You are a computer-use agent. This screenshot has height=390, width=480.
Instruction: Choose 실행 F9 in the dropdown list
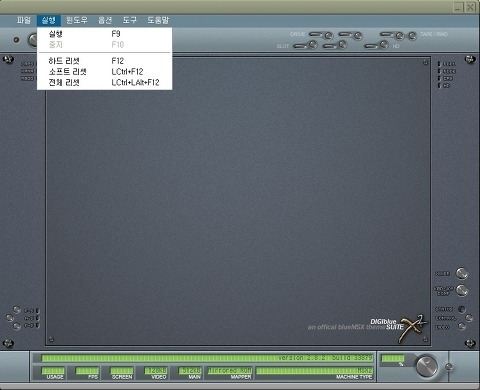(105, 34)
